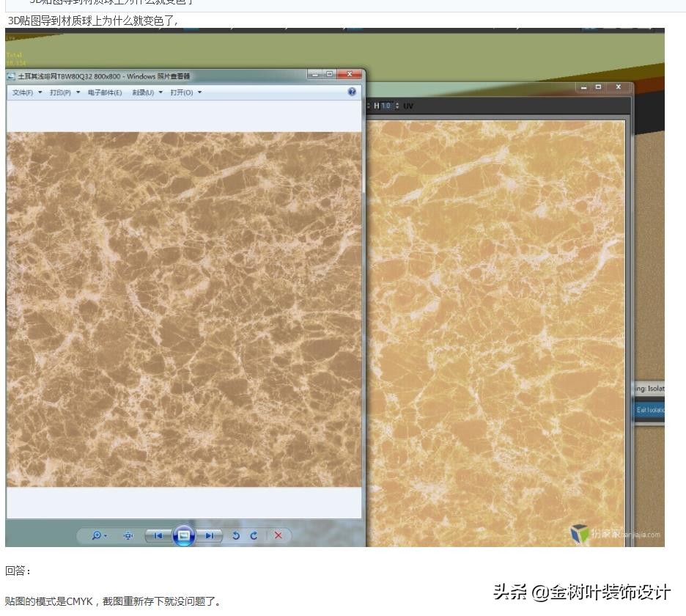Click the marble image in Photo Viewer
Image resolution: width=686 pixels, height=616 pixels.
tap(183, 309)
